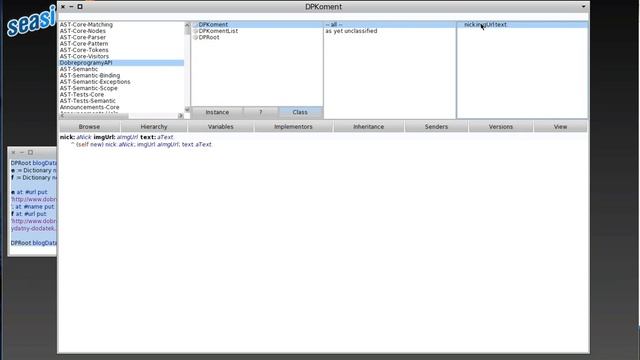Click scroll-left arrow of category list
Screen dimensions: 640x360
point(62,116)
